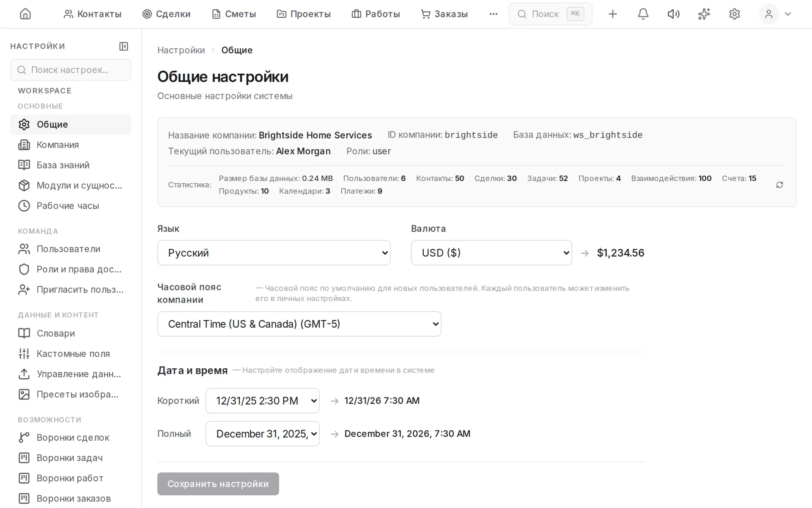
Task: Go to the home icon
Action: click(x=25, y=14)
